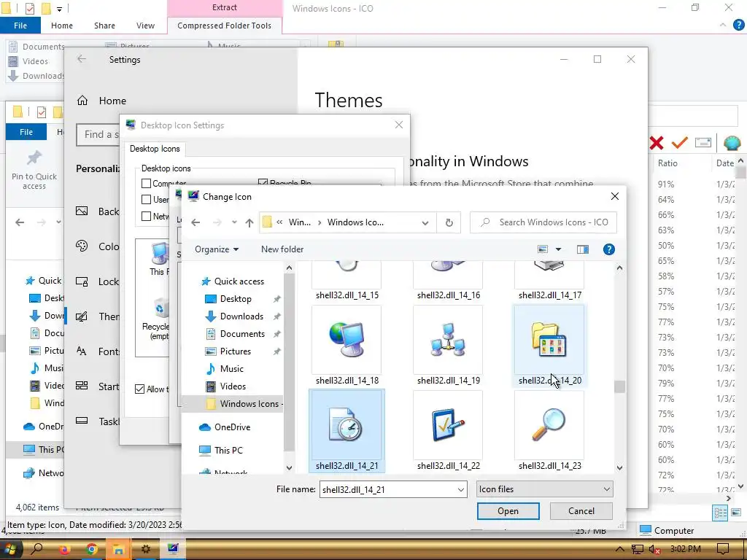Open the Home ribbon tab

point(62,26)
